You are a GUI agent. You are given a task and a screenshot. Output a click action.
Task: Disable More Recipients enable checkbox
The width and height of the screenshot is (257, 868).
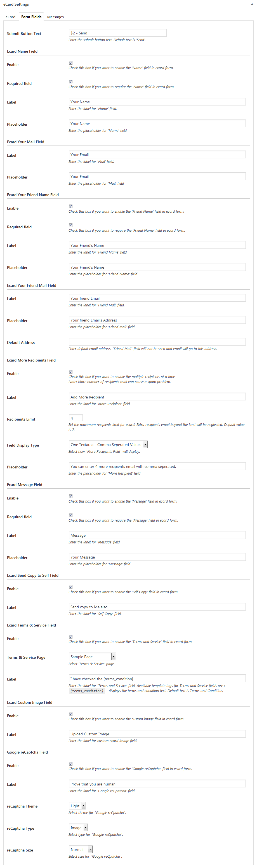click(70, 371)
